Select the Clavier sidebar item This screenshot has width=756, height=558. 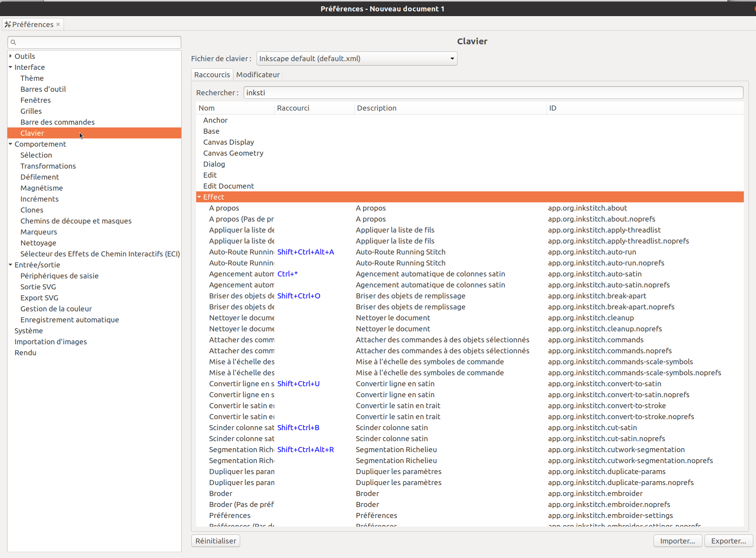94,133
